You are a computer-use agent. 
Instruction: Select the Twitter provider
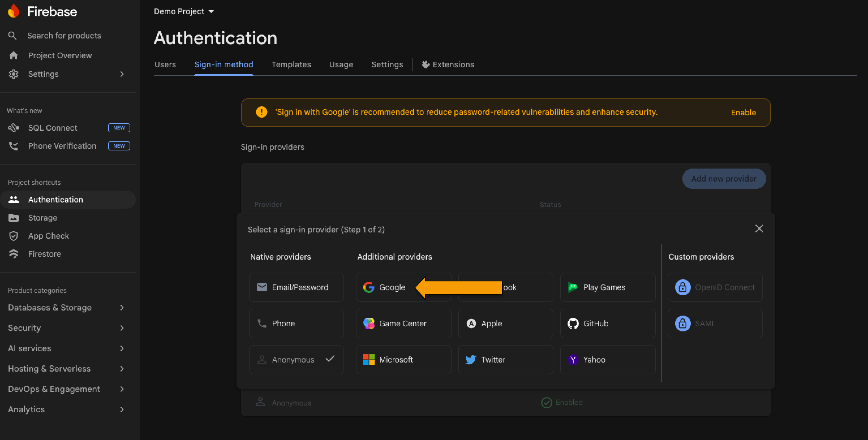pos(505,359)
